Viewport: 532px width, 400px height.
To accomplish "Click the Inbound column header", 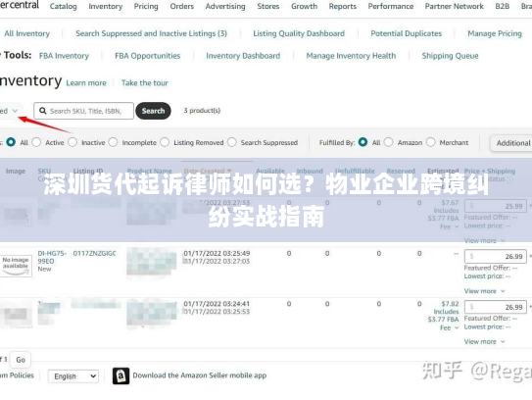I will click(x=310, y=172).
